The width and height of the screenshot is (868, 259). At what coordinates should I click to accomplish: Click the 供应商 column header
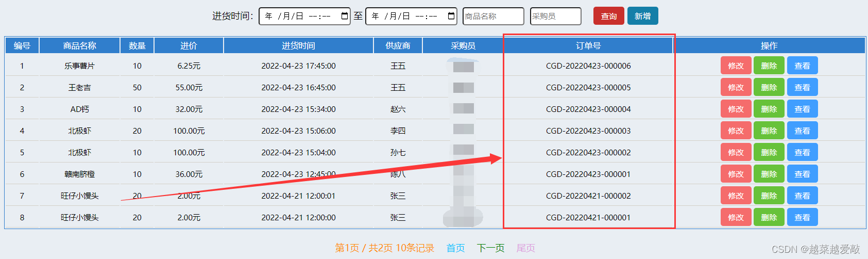point(398,45)
